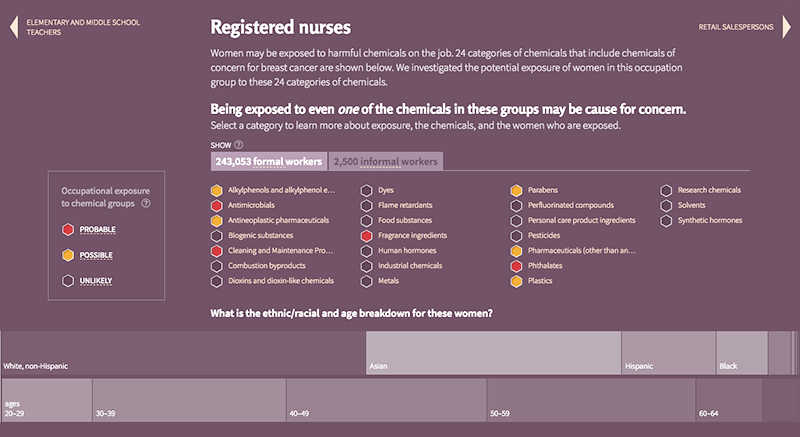The height and width of the screenshot is (437, 800).
Task: Click the red hexagon beside Phthalates
Action: (516, 266)
